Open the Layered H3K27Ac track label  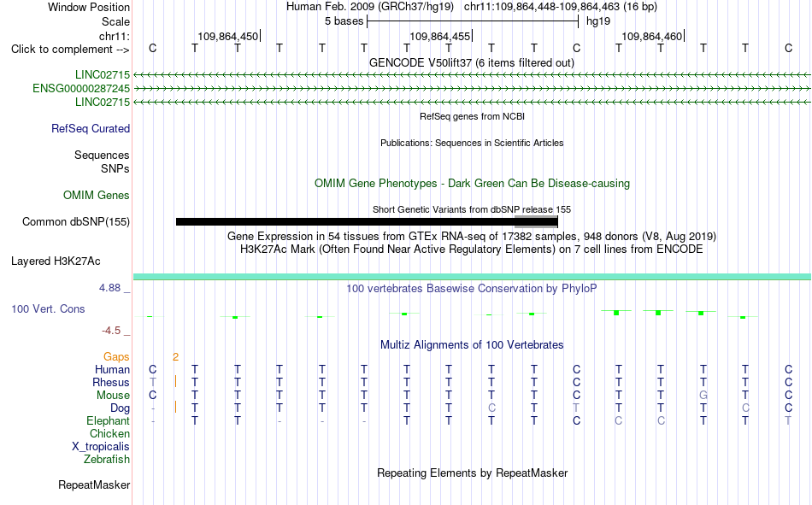56,261
